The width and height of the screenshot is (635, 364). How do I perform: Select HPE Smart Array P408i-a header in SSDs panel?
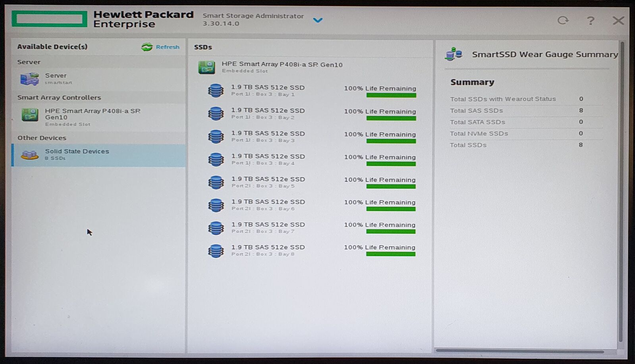tap(282, 67)
